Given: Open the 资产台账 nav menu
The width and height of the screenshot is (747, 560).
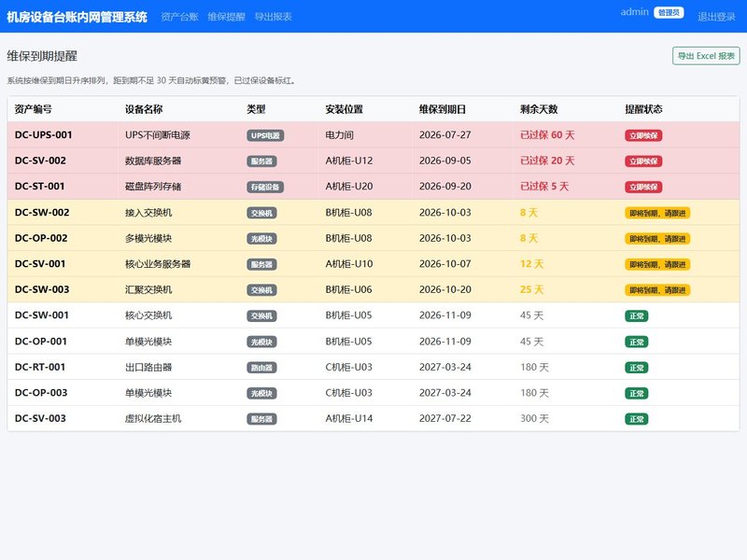Looking at the screenshot, I should 179,17.
